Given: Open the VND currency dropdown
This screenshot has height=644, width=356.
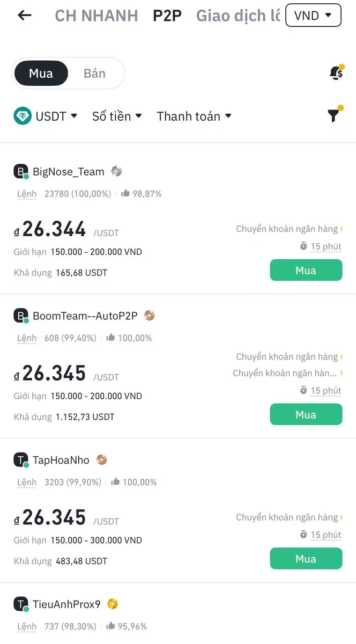Looking at the screenshot, I should coord(314,15).
